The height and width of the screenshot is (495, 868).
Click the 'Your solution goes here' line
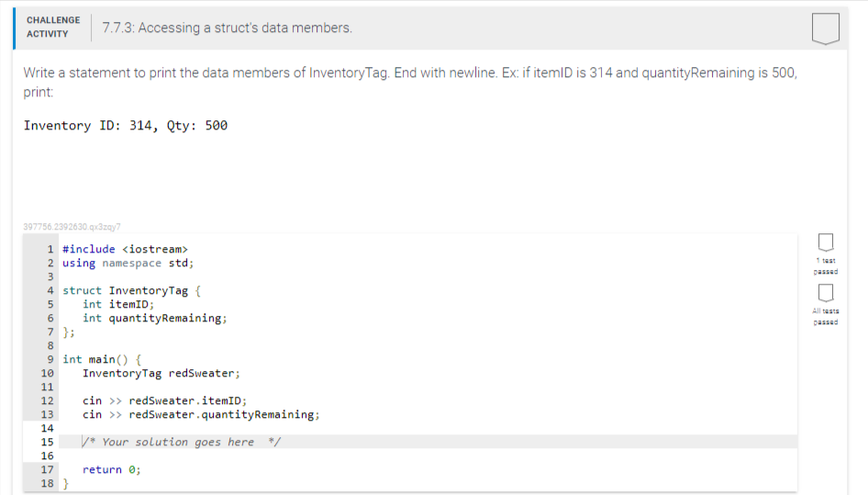[x=428, y=442]
